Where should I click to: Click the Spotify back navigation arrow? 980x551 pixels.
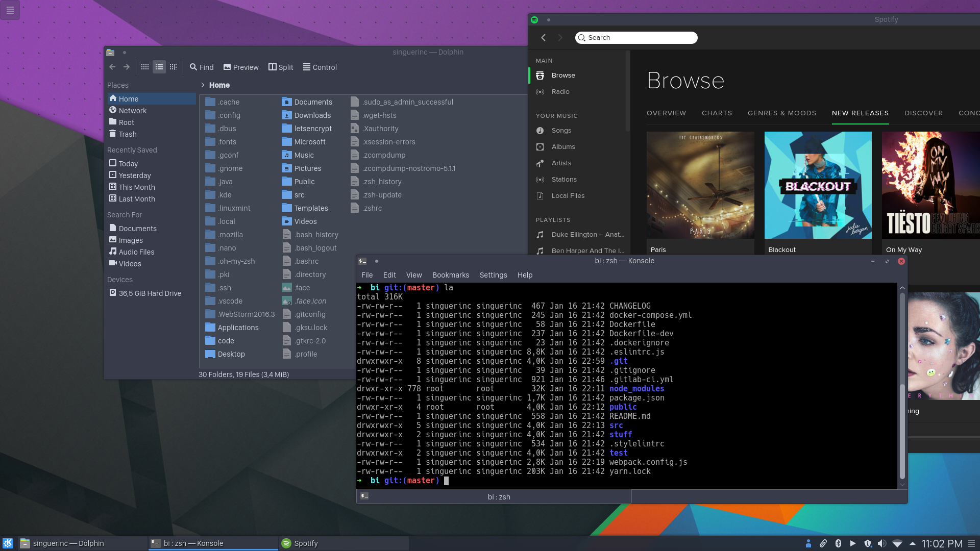coord(544,38)
